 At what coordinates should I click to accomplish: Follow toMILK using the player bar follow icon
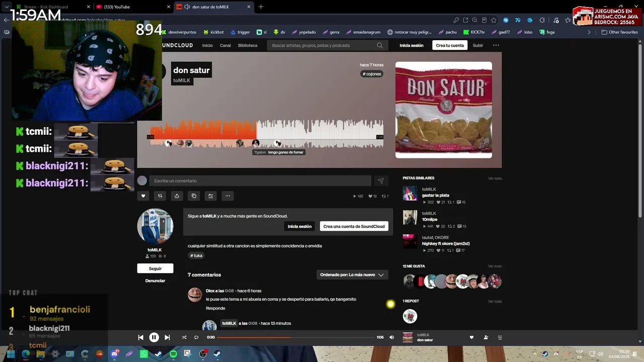click(486, 337)
